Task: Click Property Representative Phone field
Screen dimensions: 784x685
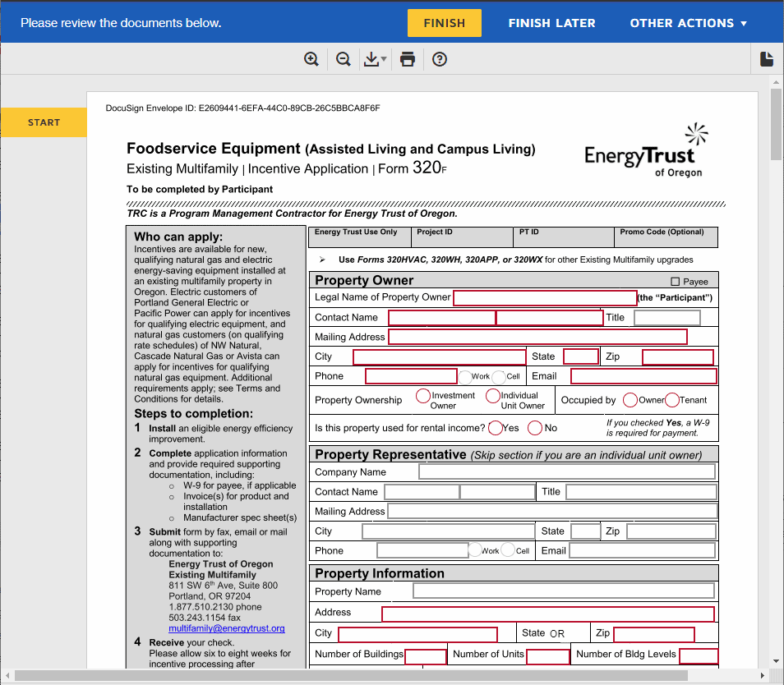Action: 422,550
